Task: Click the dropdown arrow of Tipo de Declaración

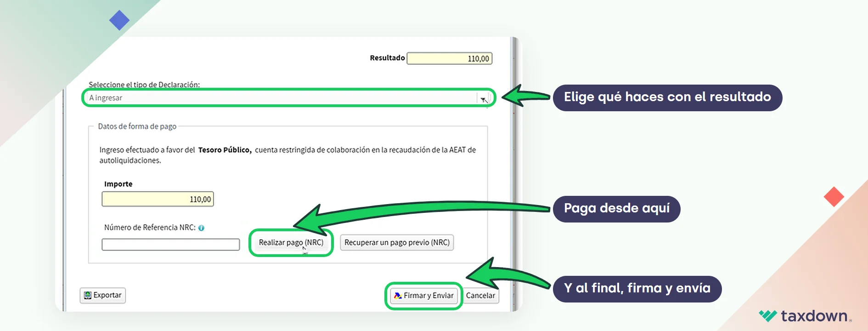Action: point(484,98)
